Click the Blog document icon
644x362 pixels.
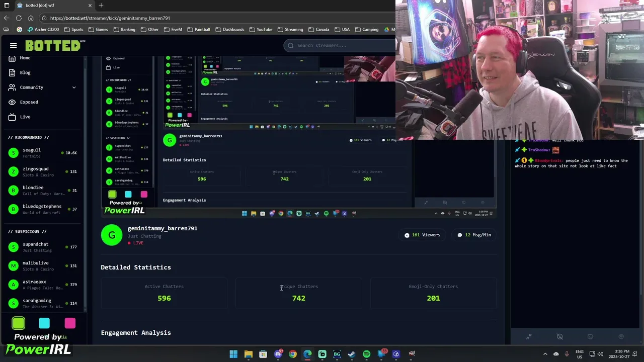point(12,73)
